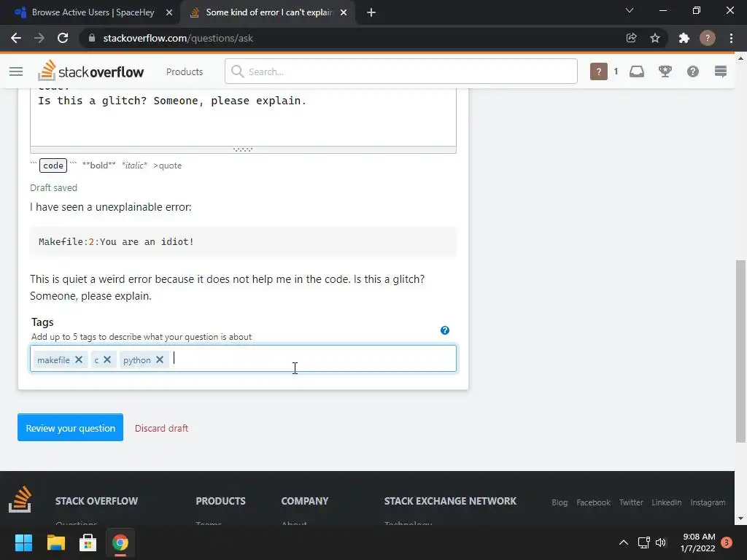Expand the tab search chevron

click(630, 10)
